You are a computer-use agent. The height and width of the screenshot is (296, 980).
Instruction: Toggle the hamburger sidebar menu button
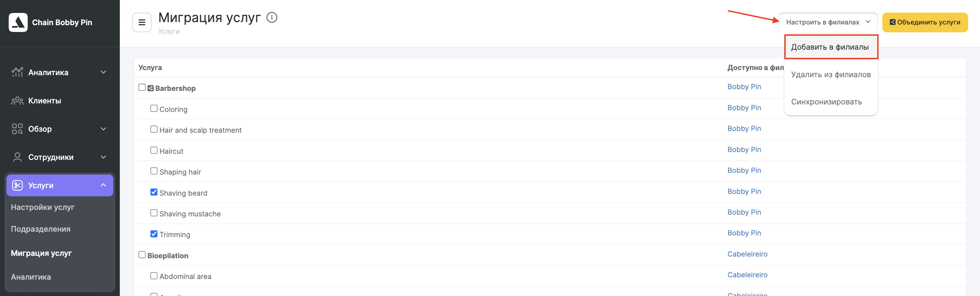click(142, 22)
